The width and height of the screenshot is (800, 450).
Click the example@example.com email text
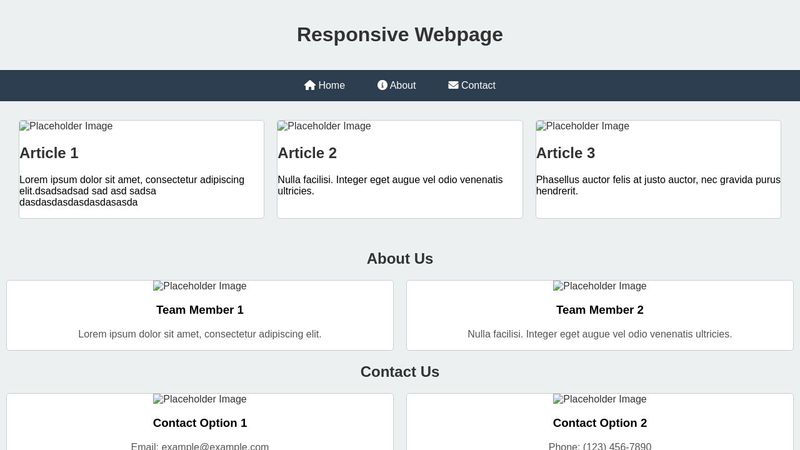[215, 446]
